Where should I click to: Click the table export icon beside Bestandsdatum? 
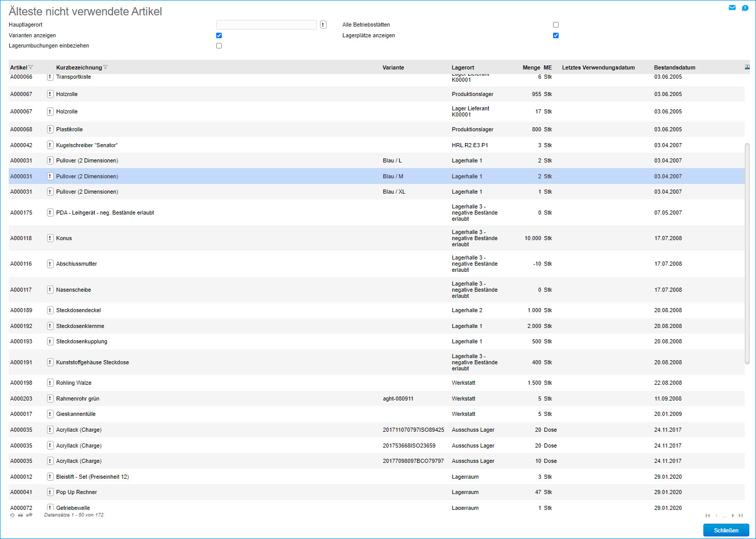[747, 67]
